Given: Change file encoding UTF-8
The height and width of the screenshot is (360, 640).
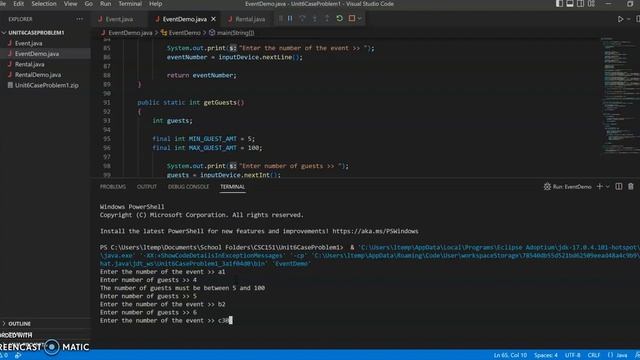Looking at the screenshot, I should coord(572,356).
